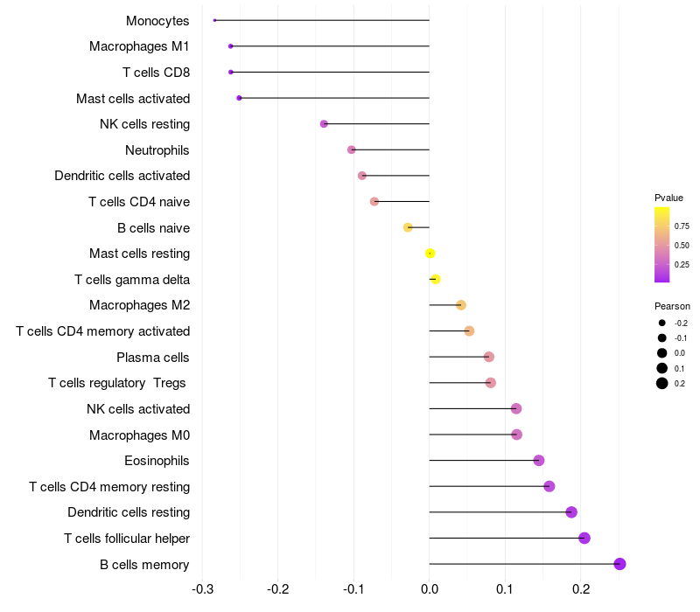Click the T cells CD8 lollipop dot

click(x=231, y=72)
